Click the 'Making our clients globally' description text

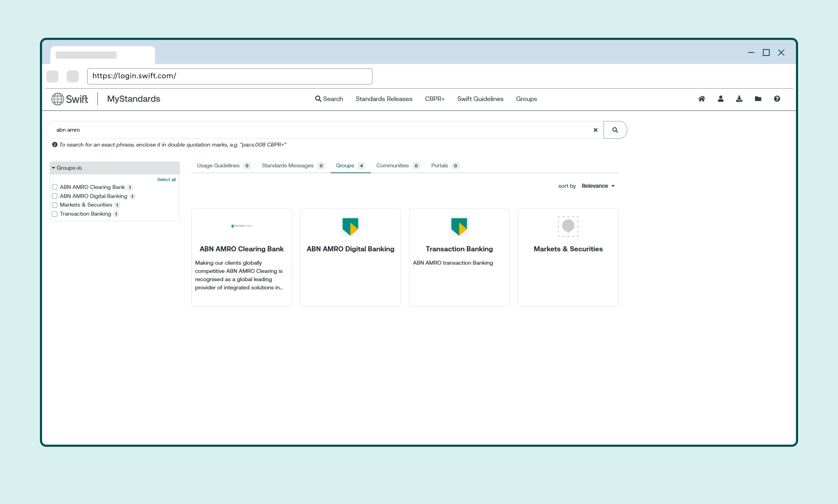click(239, 275)
